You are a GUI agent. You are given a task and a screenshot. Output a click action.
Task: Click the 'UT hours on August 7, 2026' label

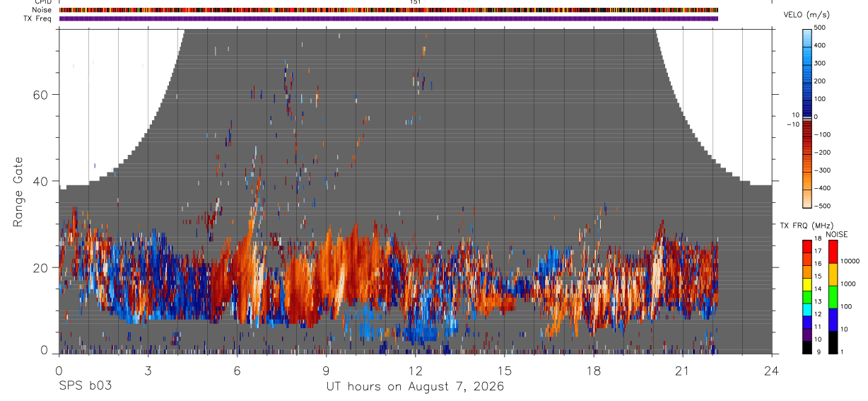[x=415, y=387]
